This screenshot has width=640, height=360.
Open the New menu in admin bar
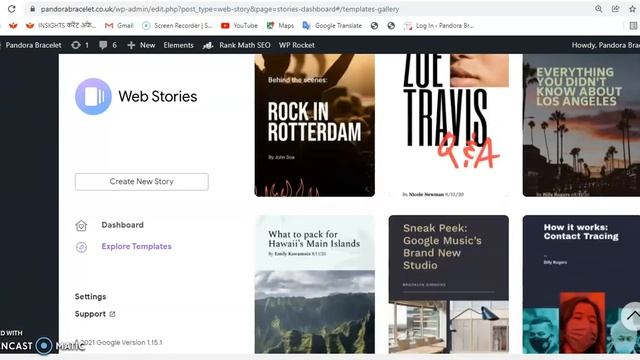(141, 45)
